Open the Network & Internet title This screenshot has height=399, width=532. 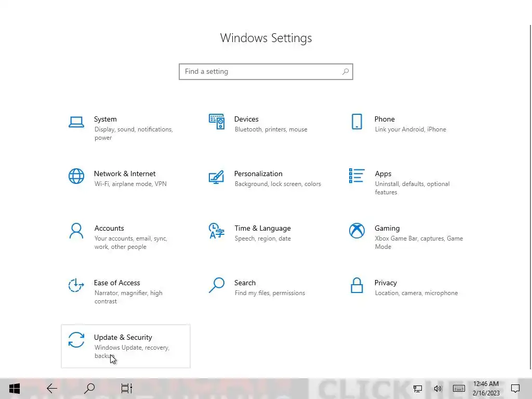point(125,174)
